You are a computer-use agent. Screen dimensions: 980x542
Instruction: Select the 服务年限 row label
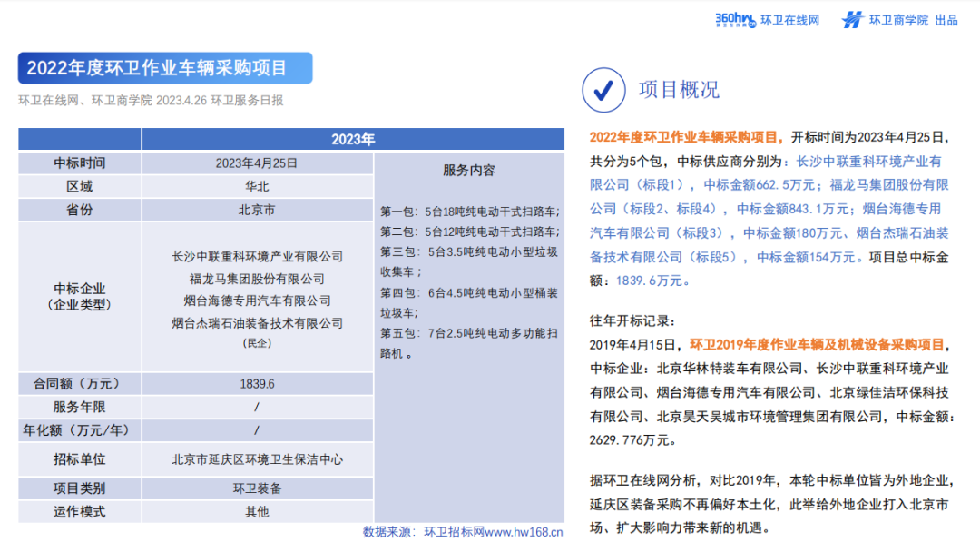[x=79, y=407]
